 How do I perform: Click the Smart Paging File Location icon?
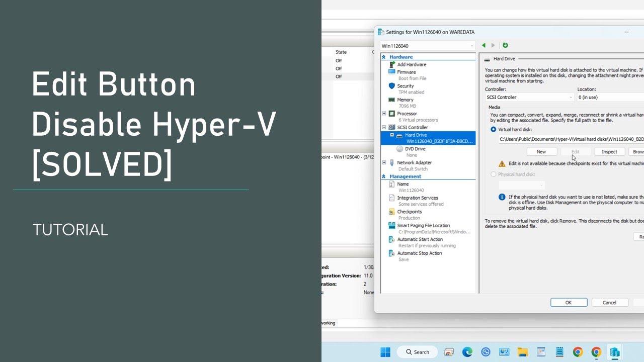point(392,225)
